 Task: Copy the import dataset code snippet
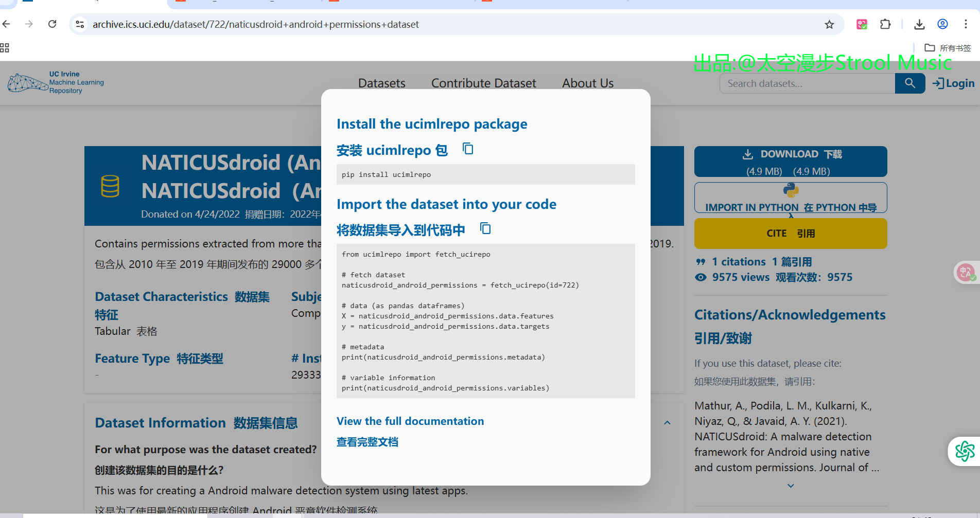(485, 228)
